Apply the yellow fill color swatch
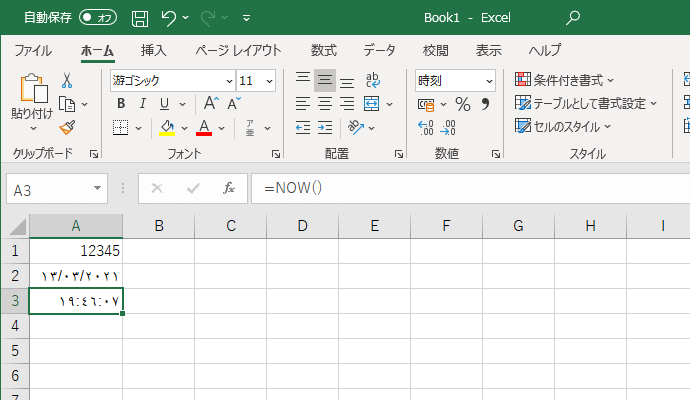This screenshot has width=690, height=400. pyautogui.click(x=167, y=127)
